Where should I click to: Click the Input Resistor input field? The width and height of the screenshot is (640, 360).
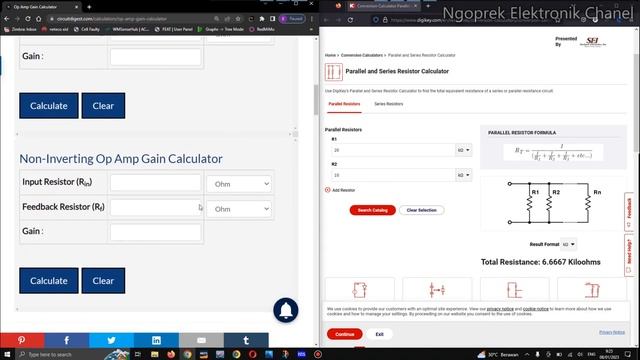point(156,183)
